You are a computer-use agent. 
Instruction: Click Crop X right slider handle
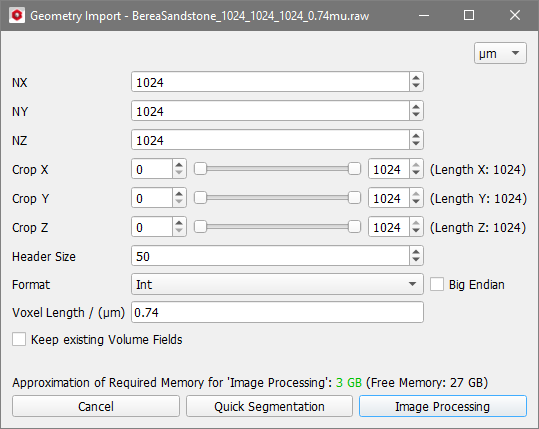point(354,169)
